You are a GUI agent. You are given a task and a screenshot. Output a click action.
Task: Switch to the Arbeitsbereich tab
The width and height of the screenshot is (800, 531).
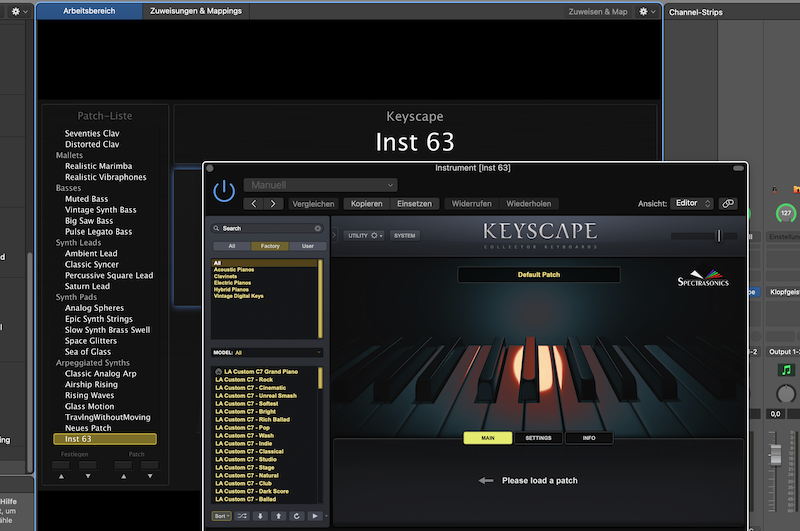[x=89, y=11]
